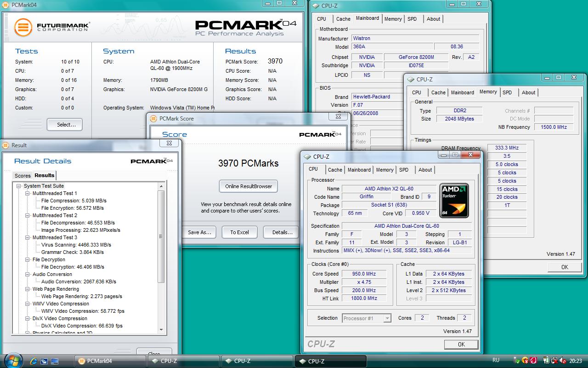Open About tab in Mainboard CPU-Z window
Viewport: 588px width, 368px height.
[x=433, y=19]
